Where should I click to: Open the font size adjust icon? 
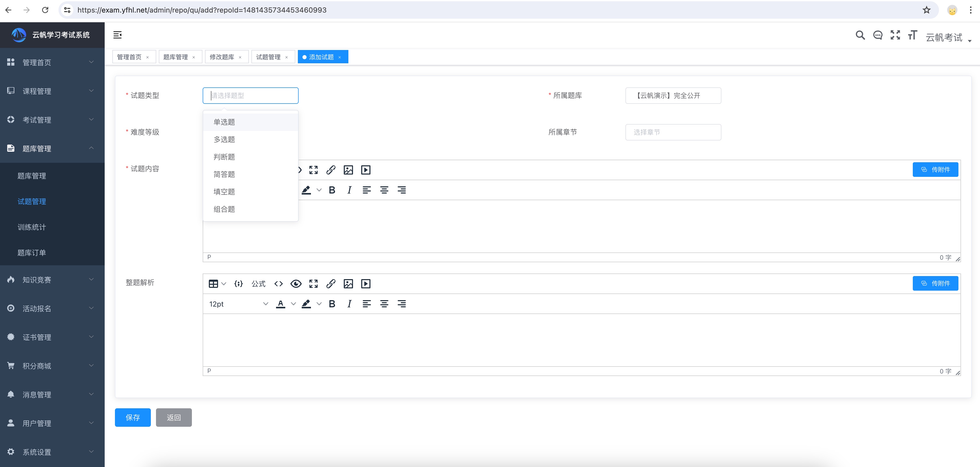(x=912, y=35)
